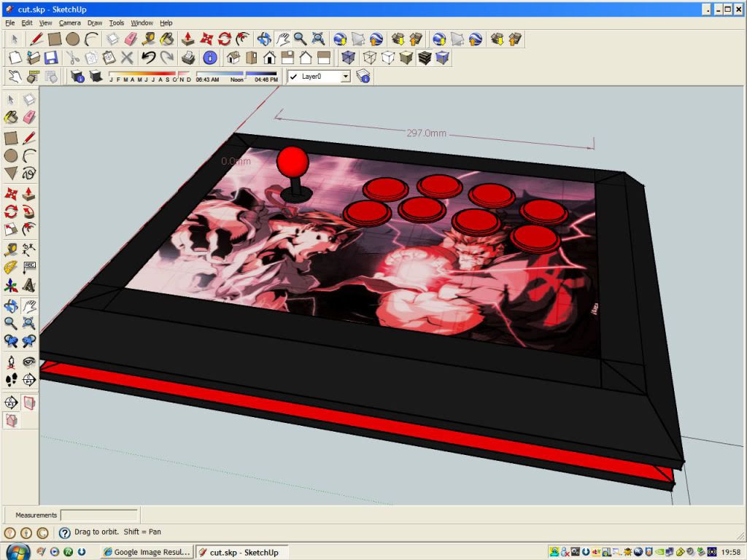This screenshot has width=747, height=560.
Task: Click the cut.skp - SketchUp taskbar button
Action: click(242, 552)
